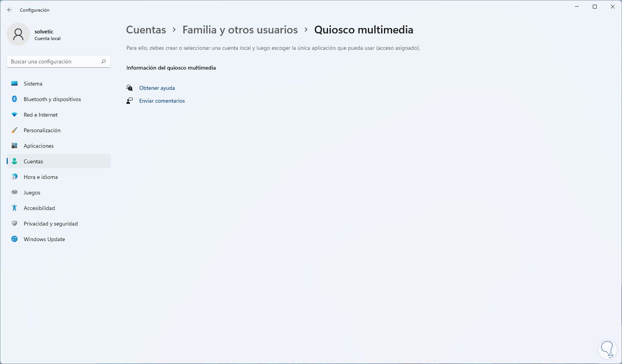Viewport: 622px width, 364px height.
Task: Click the Enviar comentarios link
Action: pos(162,101)
